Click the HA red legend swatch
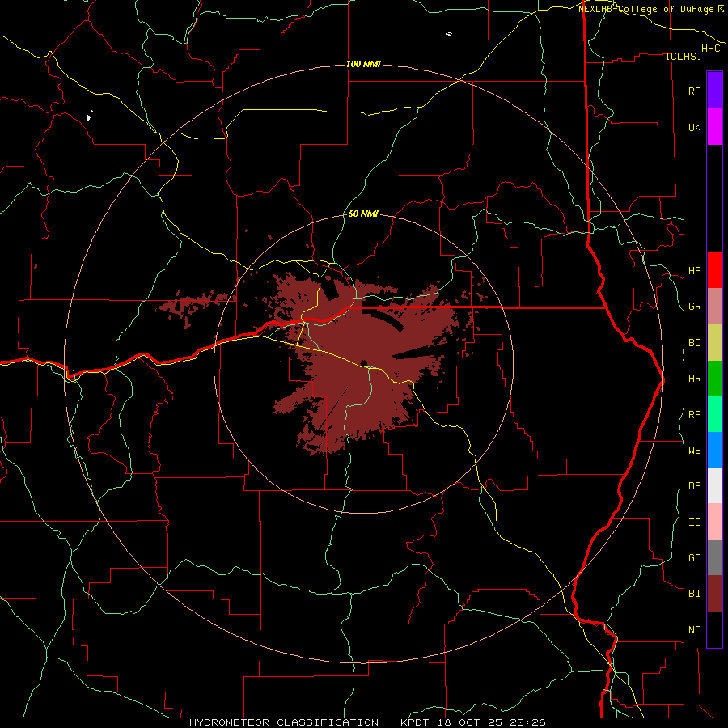 click(714, 270)
